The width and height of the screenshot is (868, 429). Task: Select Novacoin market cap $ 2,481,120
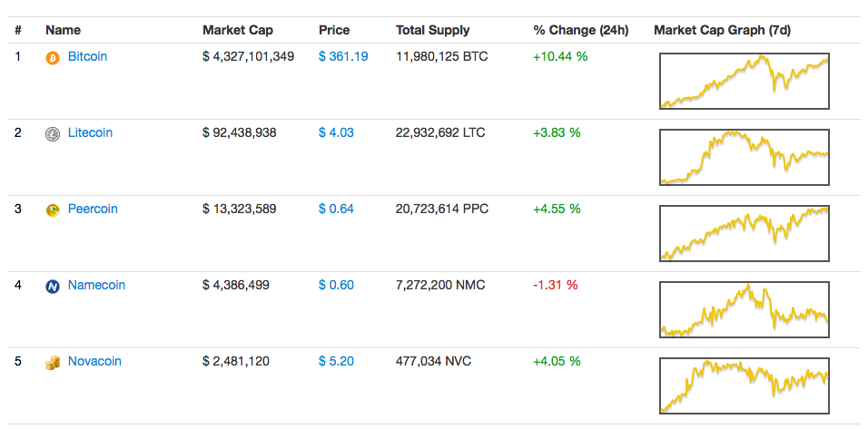tap(236, 362)
